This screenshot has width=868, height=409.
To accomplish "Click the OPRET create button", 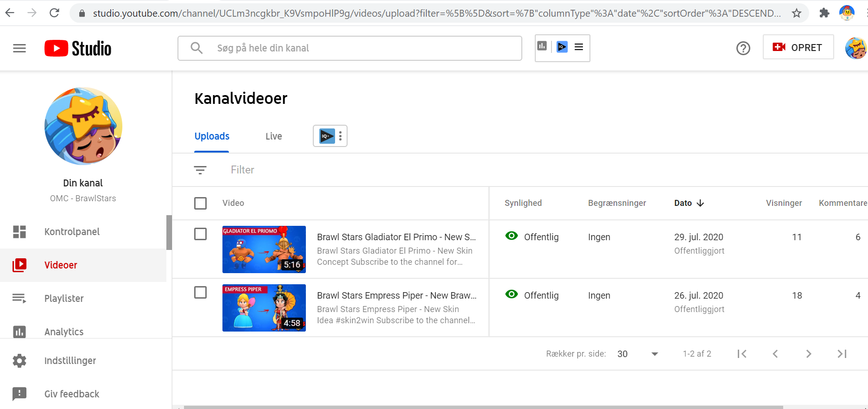I will 798,47.
